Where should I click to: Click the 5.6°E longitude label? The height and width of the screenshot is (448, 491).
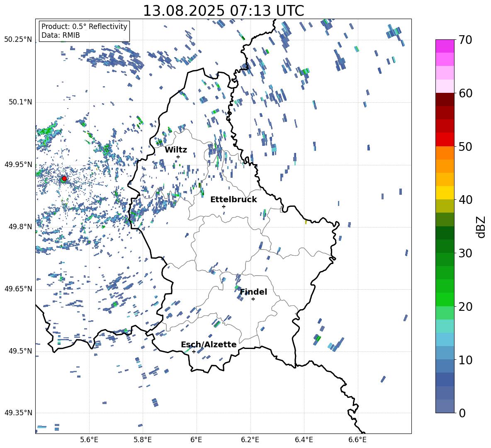(x=89, y=440)
